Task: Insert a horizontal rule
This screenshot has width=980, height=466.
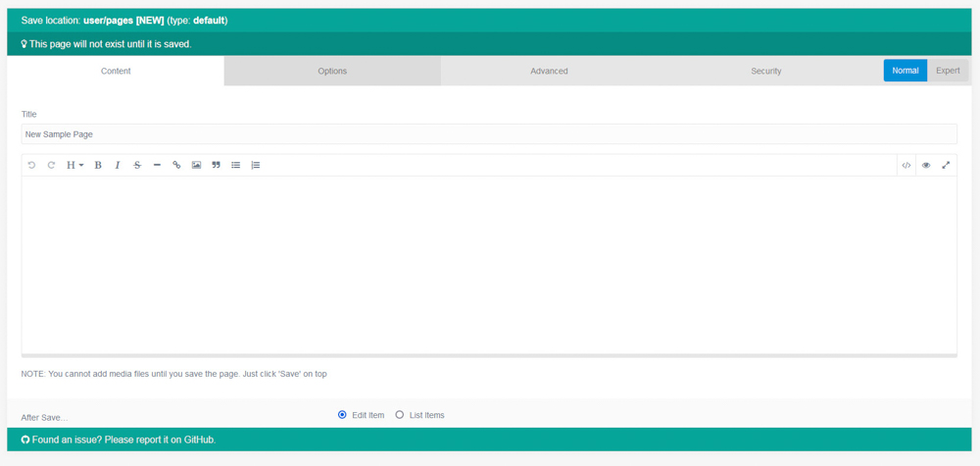Action: pyautogui.click(x=157, y=165)
